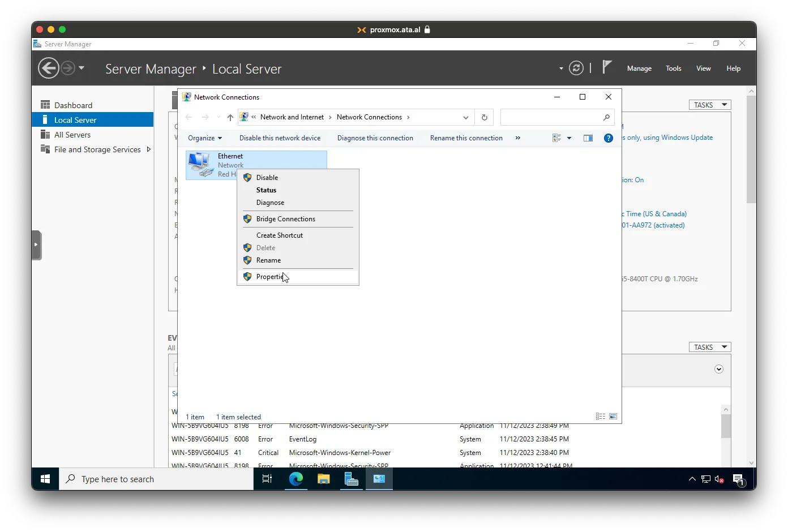Click the taskbar search box
Image resolution: width=788 pixels, height=532 pixels.
point(156,479)
